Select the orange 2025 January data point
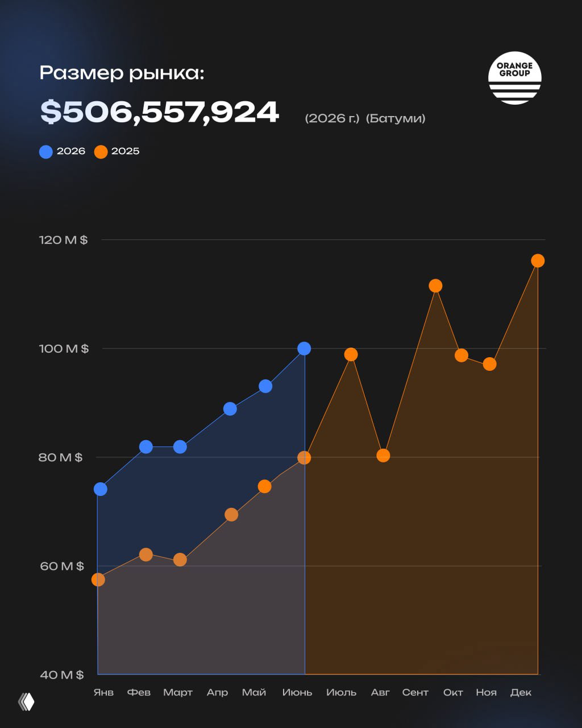This screenshot has width=582, height=728. click(x=98, y=580)
